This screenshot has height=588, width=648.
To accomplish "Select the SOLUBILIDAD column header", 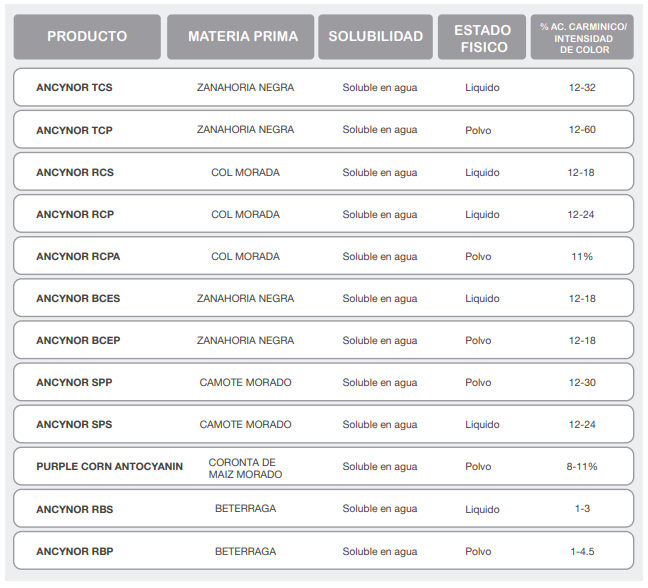I will [x=376, y=37].
